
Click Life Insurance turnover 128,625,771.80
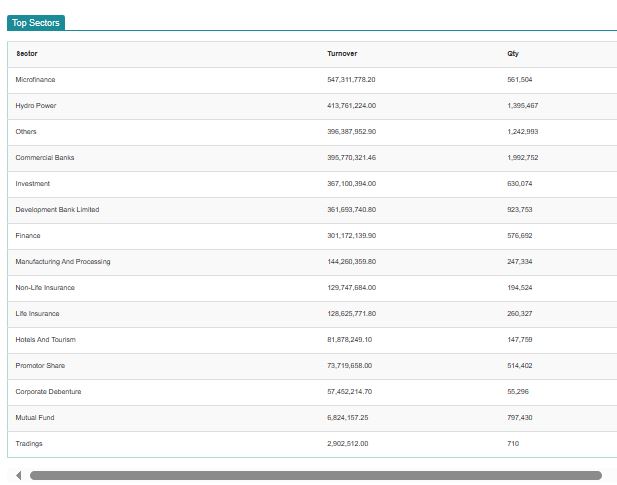pyautogui.click(x=351, y=313)
